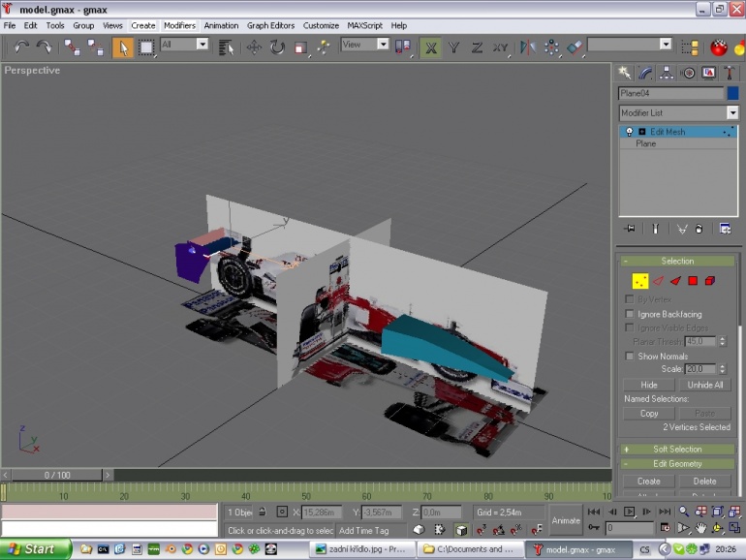Open the selection filter All dropdown

(x=202, y=45)
